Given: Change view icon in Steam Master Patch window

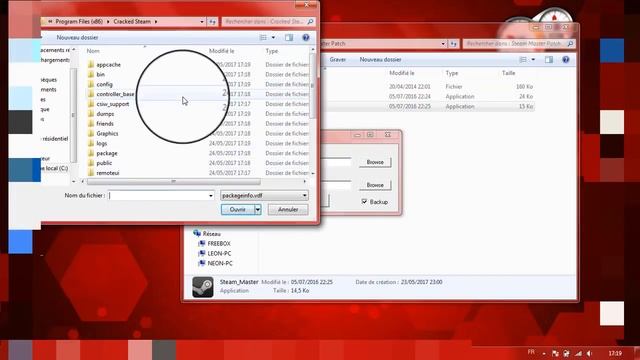Looking at the screenshot, I should coord(523,60).
